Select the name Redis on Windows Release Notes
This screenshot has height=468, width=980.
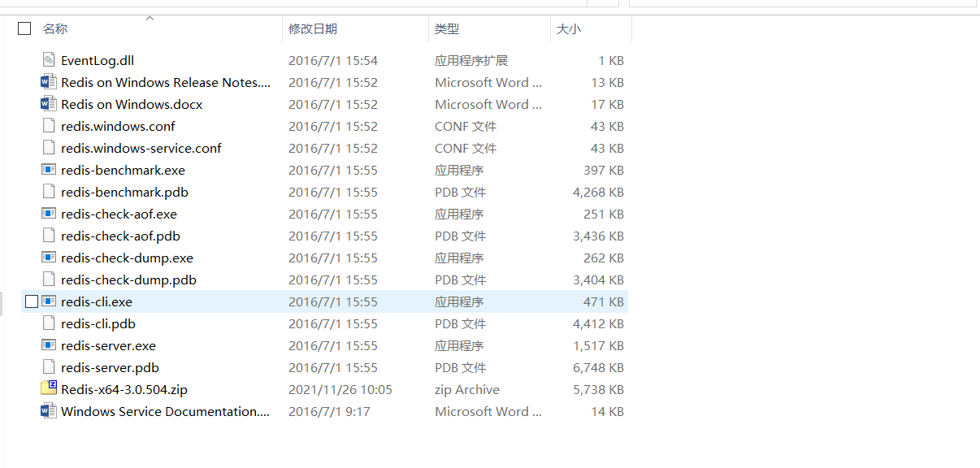coord(166,82)
